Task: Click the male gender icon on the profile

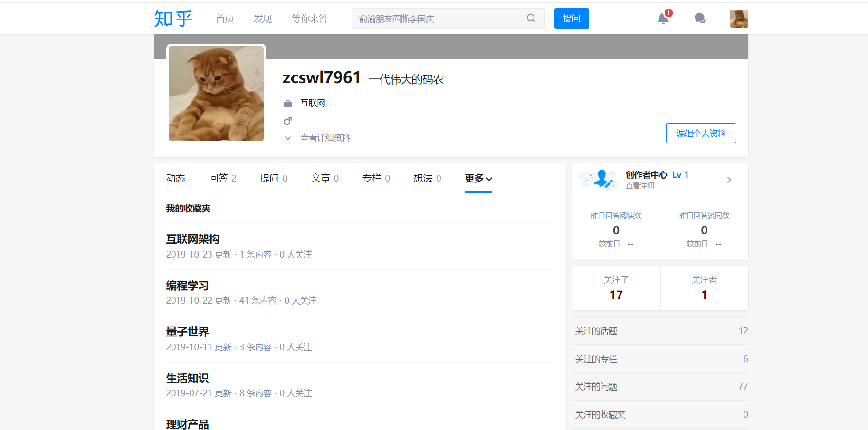Action: tap(288, 121)
